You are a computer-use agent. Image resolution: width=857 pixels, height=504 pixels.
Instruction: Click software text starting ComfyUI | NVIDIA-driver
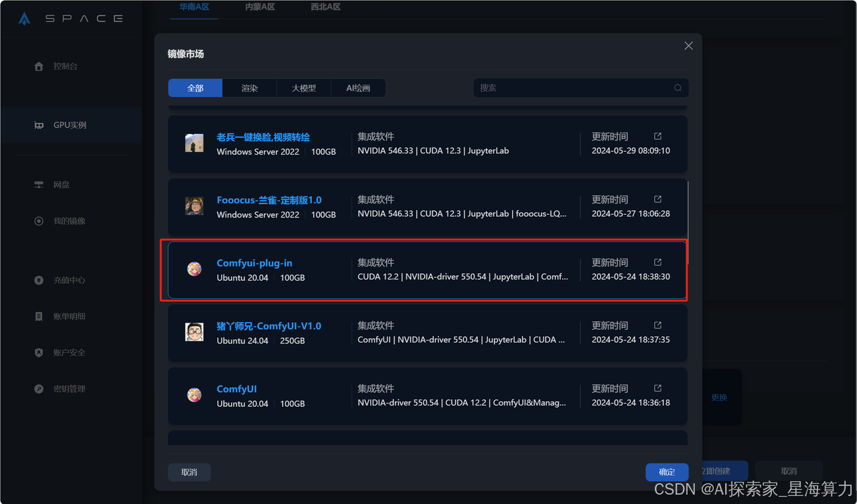(x=461, y=339)
